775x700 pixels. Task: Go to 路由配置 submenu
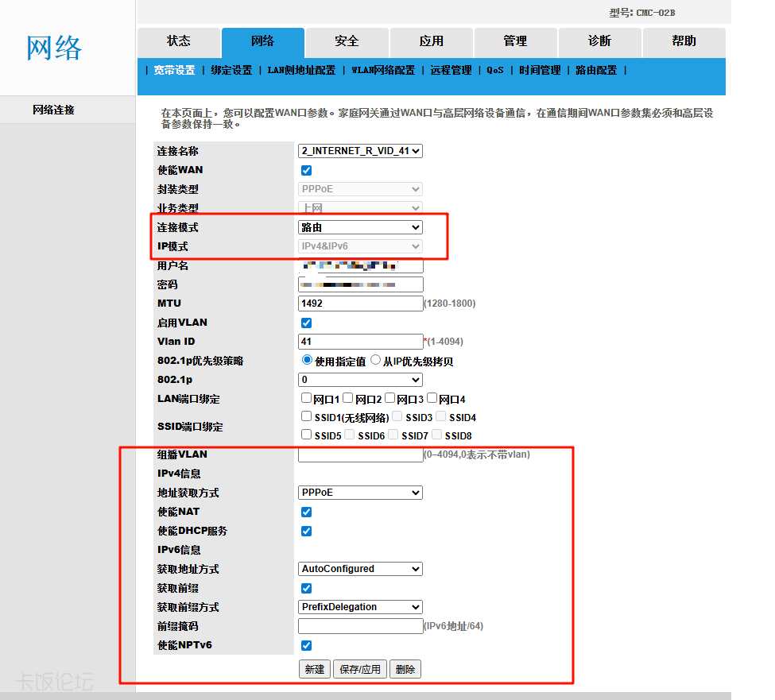[x=595, y=70]
